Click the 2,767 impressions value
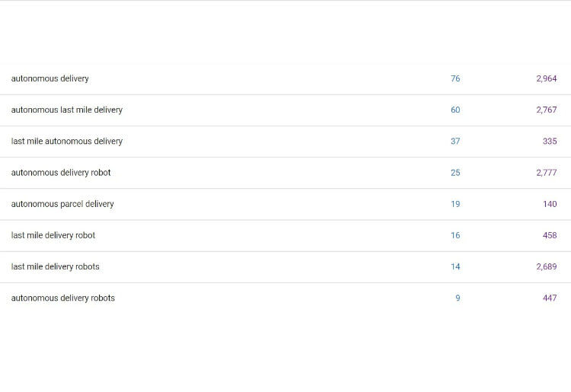 [x=546, y=110]
